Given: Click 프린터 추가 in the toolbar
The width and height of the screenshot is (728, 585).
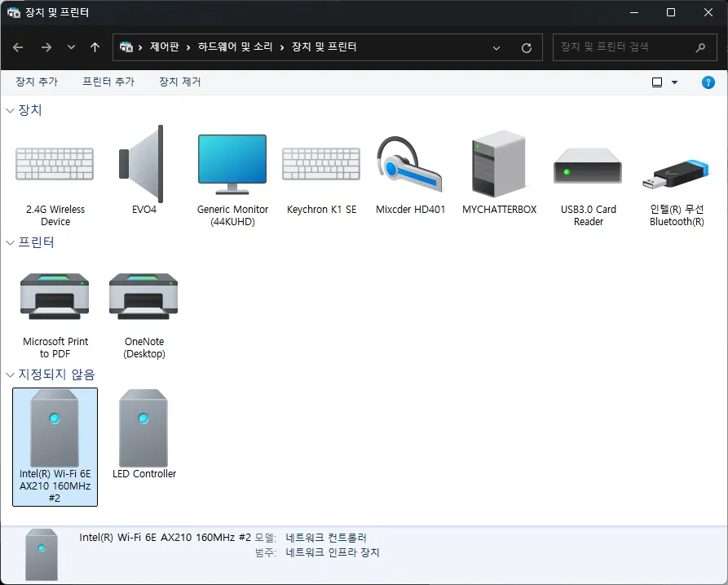Looking at the screenshot, I should click(x=108, y=82).
